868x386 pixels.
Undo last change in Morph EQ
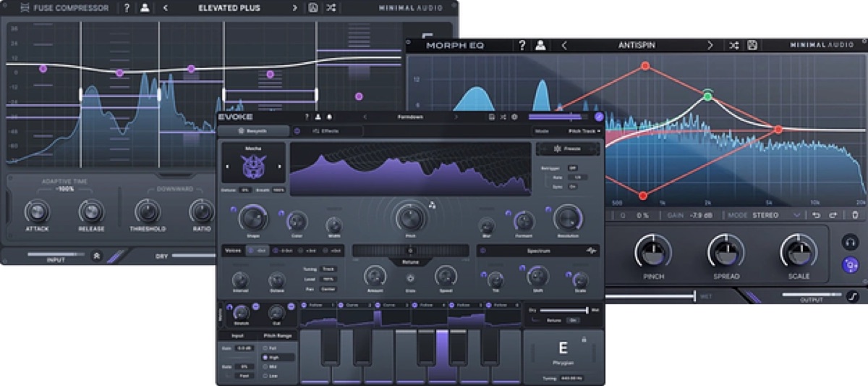tap(816, 215)
